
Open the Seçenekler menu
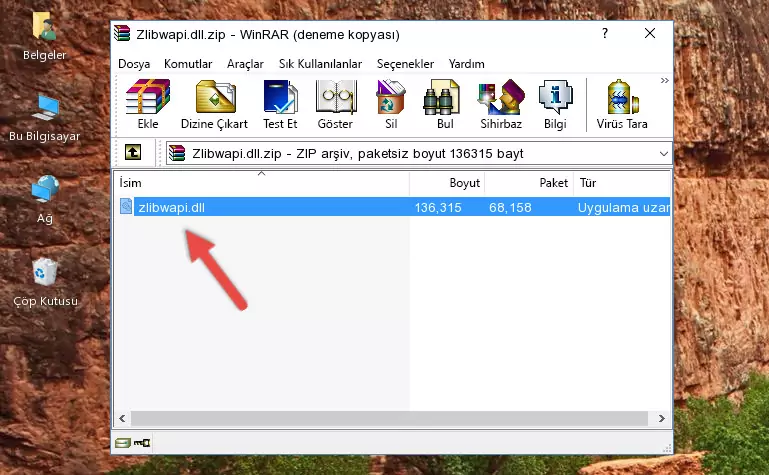tap(405, 64)
